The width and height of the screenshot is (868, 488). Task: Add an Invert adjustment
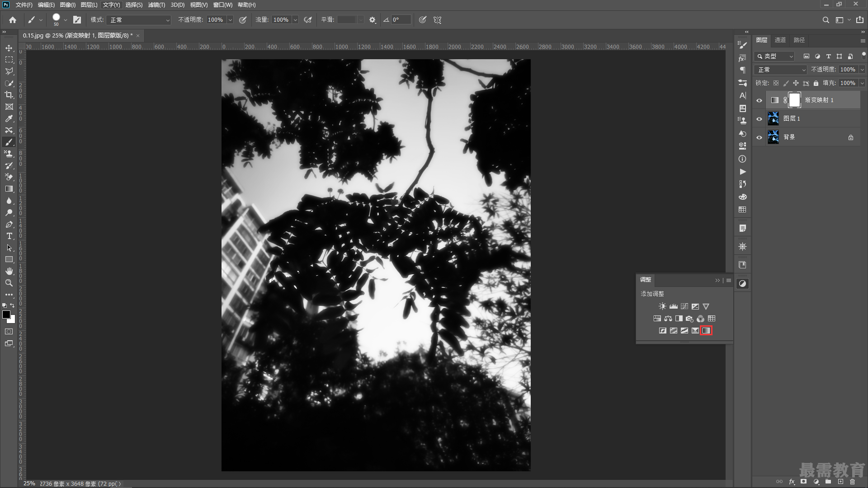663,331
